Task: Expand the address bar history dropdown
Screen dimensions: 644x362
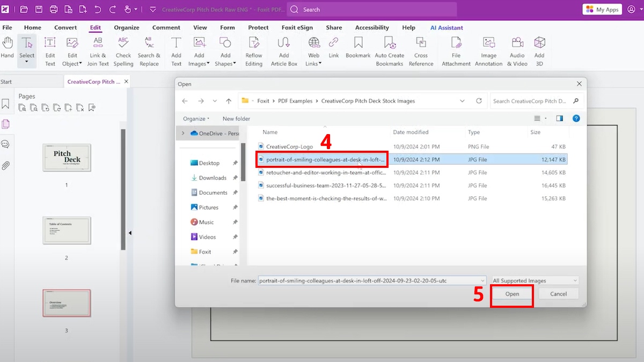Action: [463, 101]
